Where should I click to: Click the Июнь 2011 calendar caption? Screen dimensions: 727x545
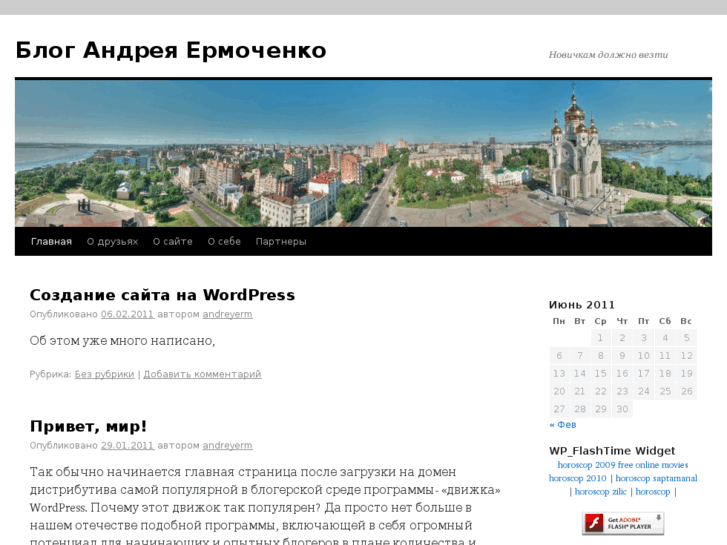tap(581, 305)
